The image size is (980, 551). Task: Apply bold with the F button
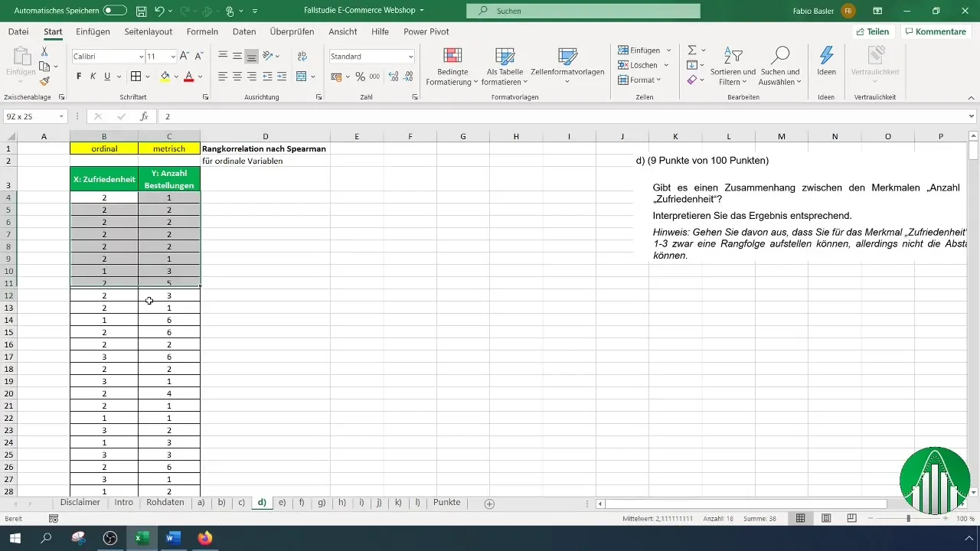click(79, 77)
